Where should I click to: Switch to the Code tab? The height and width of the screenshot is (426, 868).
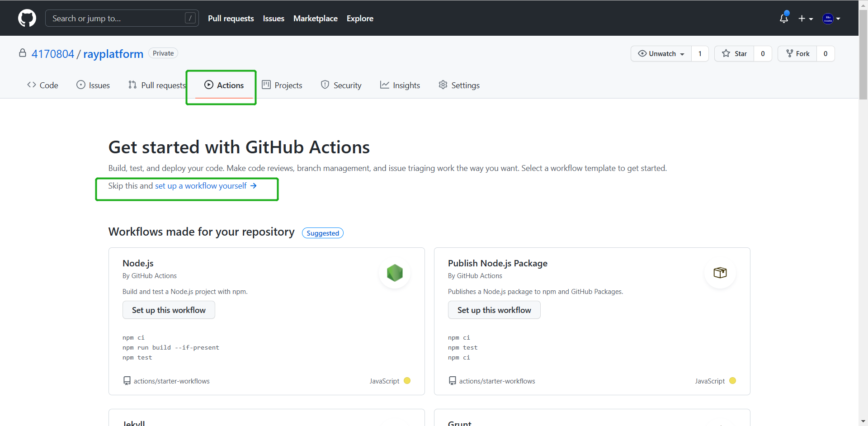click(42, 85)
